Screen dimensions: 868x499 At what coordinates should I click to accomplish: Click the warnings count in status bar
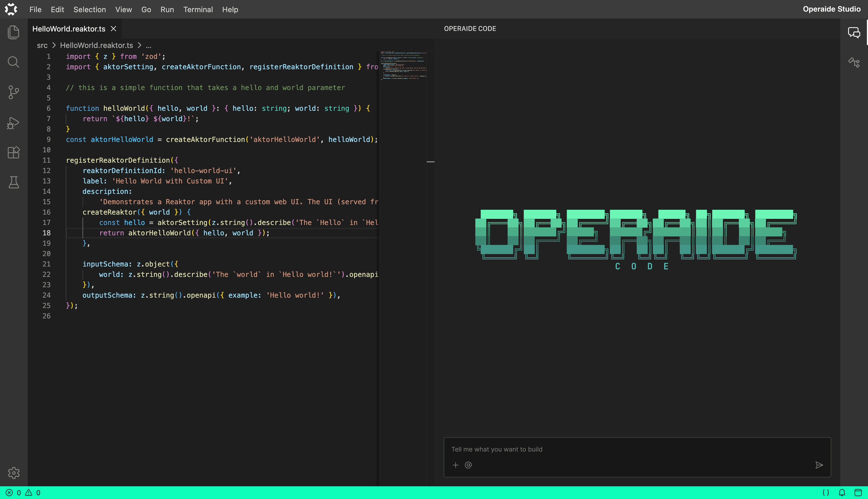pos(33,493)
